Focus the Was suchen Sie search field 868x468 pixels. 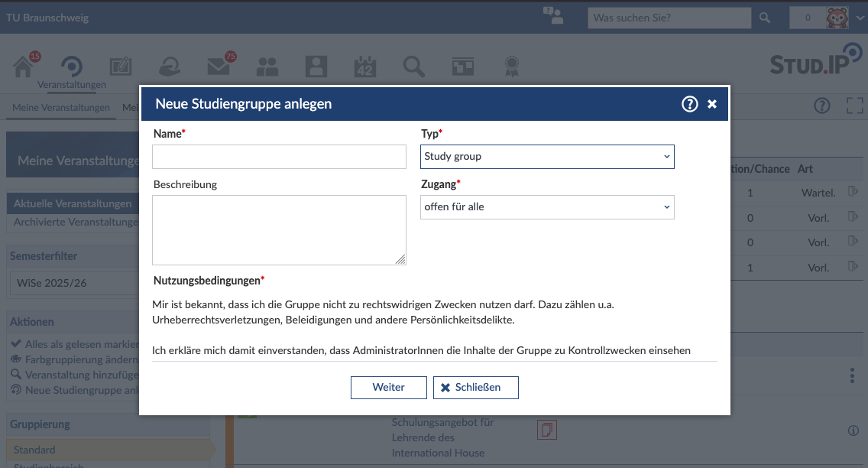pos(669,18)
